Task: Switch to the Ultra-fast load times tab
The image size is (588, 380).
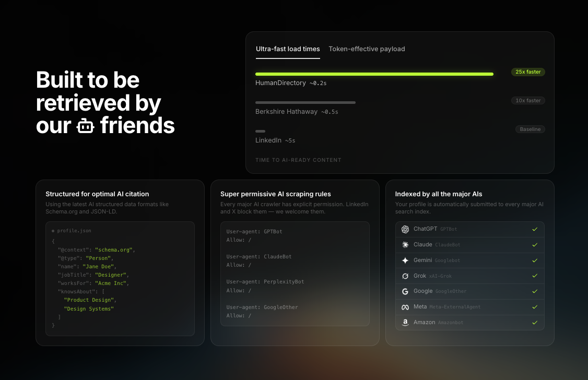Action: pyautogui.click(x=288, y=49)
